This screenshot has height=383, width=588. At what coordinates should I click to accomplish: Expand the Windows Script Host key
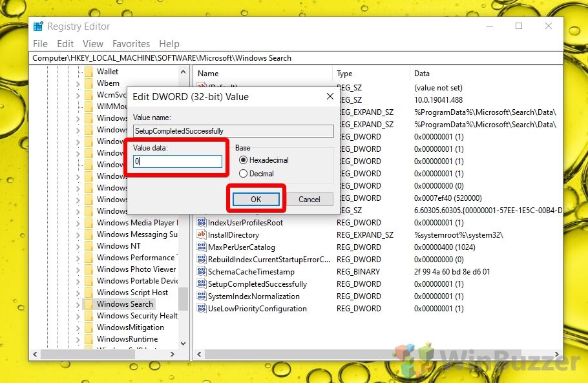click(78, 293)
